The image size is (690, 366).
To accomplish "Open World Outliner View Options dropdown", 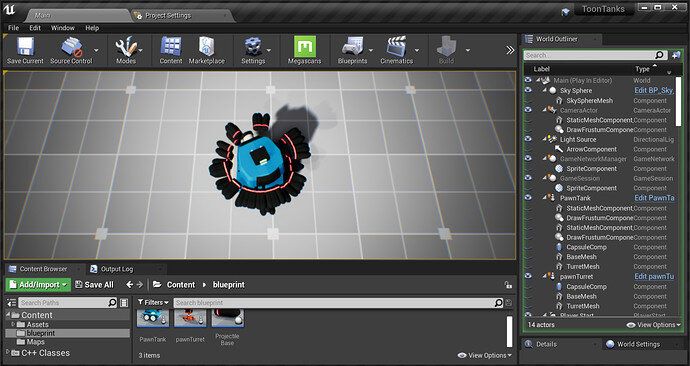I will 653,325.
